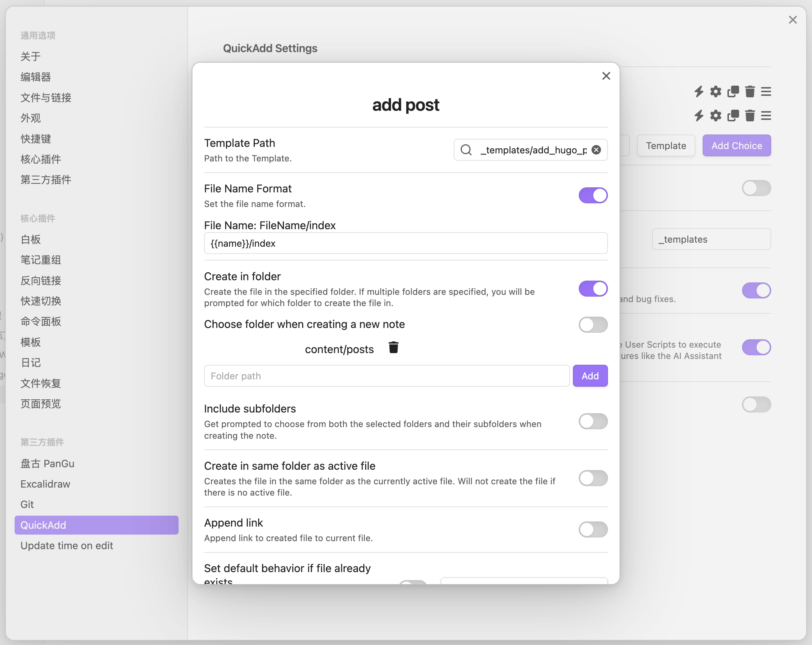
Task: Click the search magnifier in Template Path
Action: click(466, 150)
